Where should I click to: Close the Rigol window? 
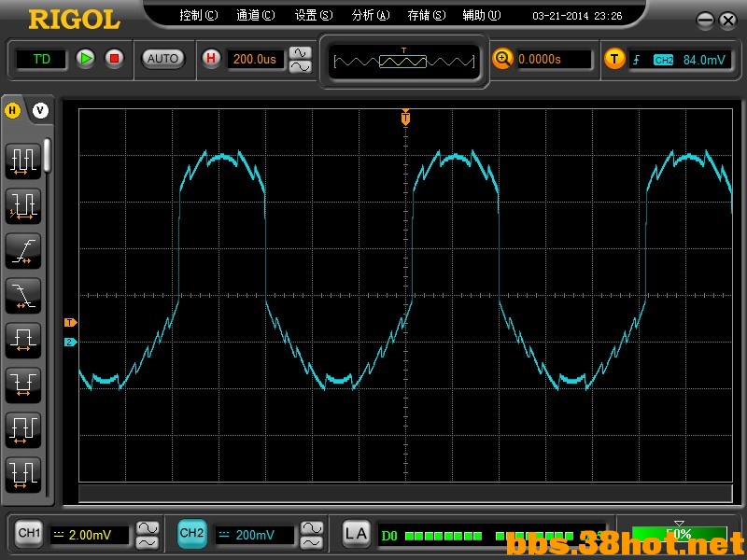coord(728,20)
